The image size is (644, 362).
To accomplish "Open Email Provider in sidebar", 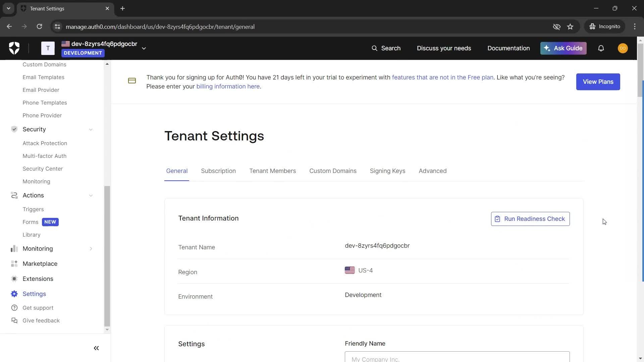I will 41,90.
